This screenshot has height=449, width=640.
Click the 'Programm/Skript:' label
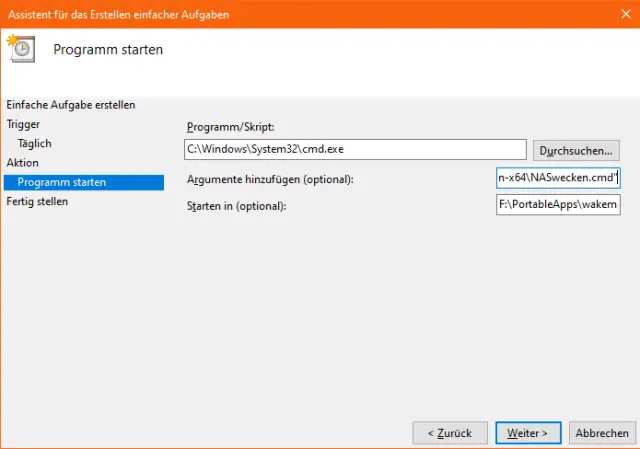point(231,127)
